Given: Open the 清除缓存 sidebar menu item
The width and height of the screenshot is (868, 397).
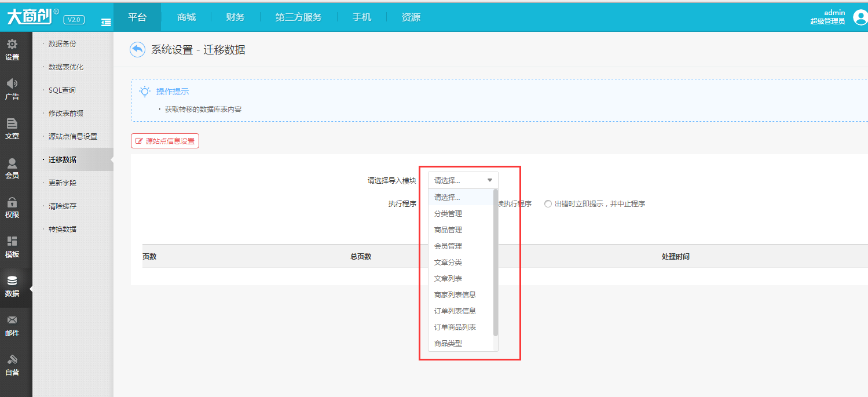Looking at the screenshot, I should tap(63, 206).
